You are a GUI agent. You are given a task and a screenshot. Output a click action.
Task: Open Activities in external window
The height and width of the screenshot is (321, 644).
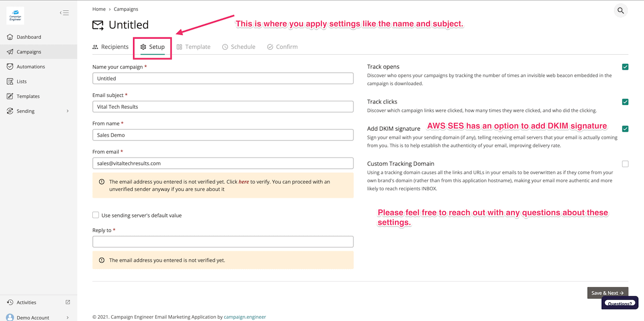(x=68, y=302)
